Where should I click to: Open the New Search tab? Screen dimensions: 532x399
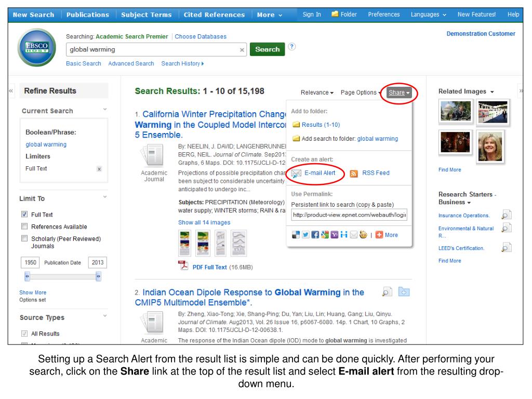[x=33, y=15]
